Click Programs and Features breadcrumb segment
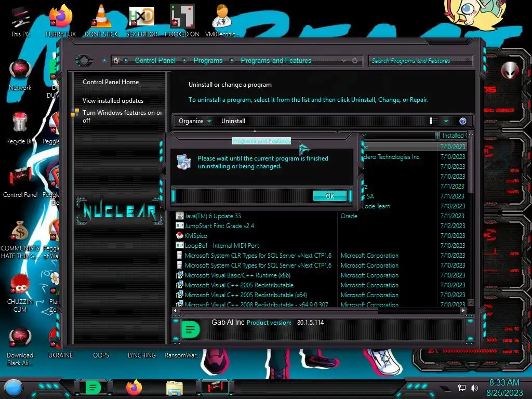The height and width of the screenshot is (399, 532). point(276,61)
